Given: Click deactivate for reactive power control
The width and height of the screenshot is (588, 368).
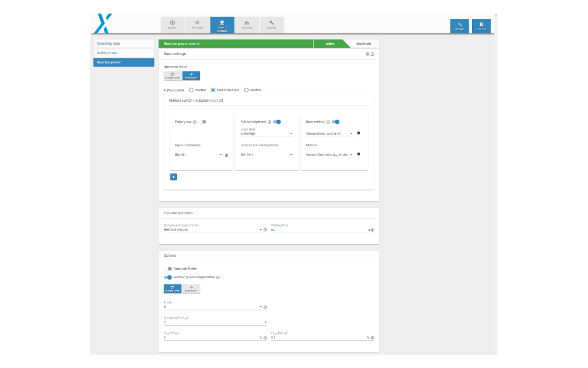Looking at the screenshot, I should (363, 44).
